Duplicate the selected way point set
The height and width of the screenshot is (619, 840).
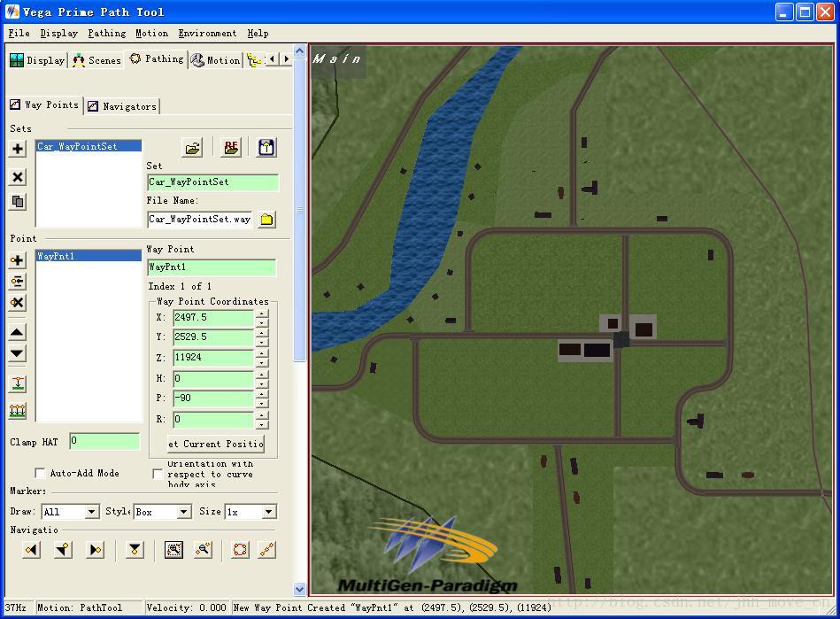tap(17, 202)
